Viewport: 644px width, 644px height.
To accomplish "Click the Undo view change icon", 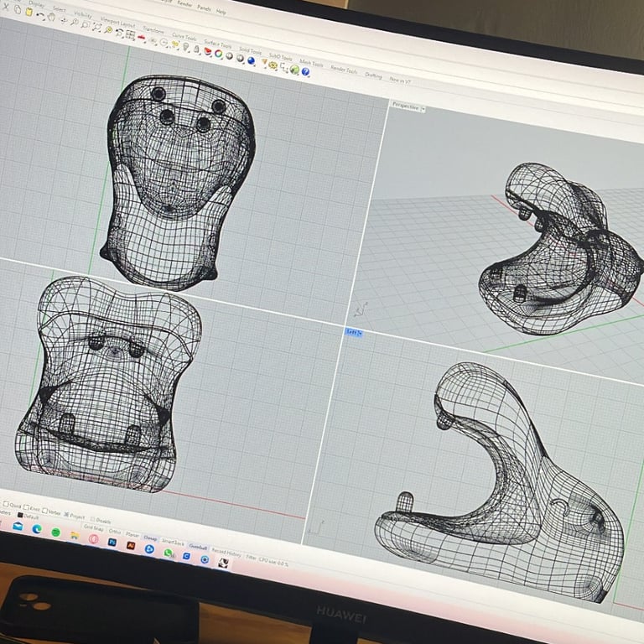I will (120, 33).
